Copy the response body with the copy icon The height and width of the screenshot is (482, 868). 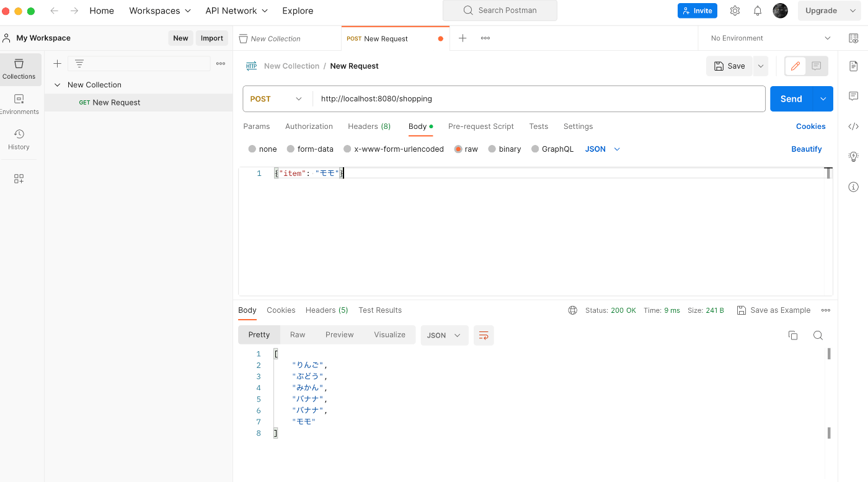(792, 335)
